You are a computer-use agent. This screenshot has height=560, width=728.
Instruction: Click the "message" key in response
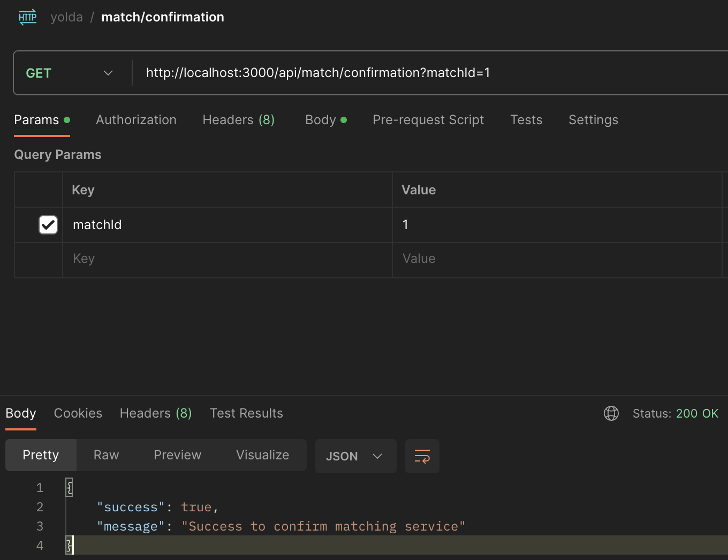click(x=131, y=526)
